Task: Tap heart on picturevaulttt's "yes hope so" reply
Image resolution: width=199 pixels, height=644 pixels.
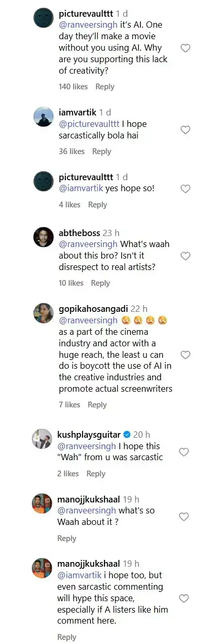Action: 185,189
